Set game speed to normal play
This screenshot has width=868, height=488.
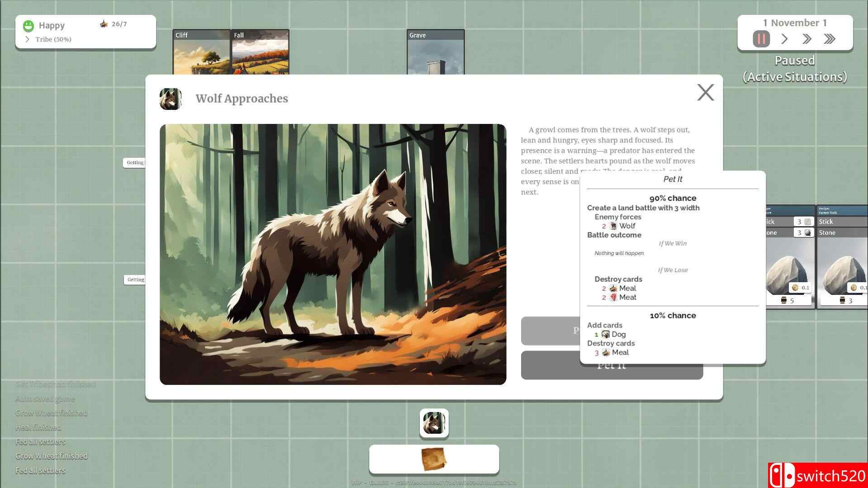pos(784,39)
